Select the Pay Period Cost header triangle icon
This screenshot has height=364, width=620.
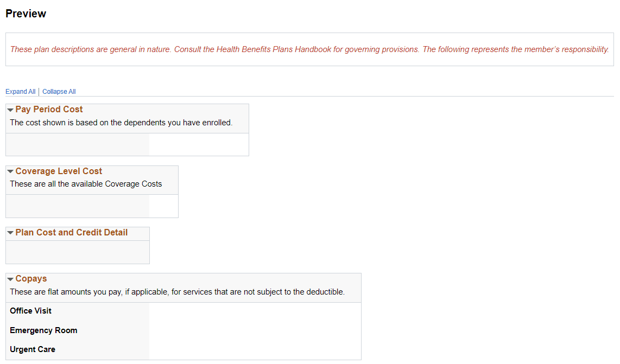click(10, 109)
